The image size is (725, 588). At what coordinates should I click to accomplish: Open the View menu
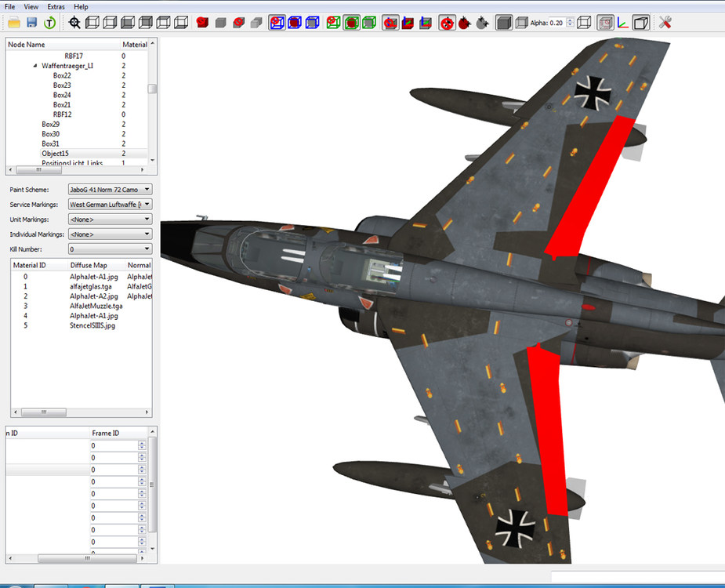pyautogui.click(x=31, y=7)
